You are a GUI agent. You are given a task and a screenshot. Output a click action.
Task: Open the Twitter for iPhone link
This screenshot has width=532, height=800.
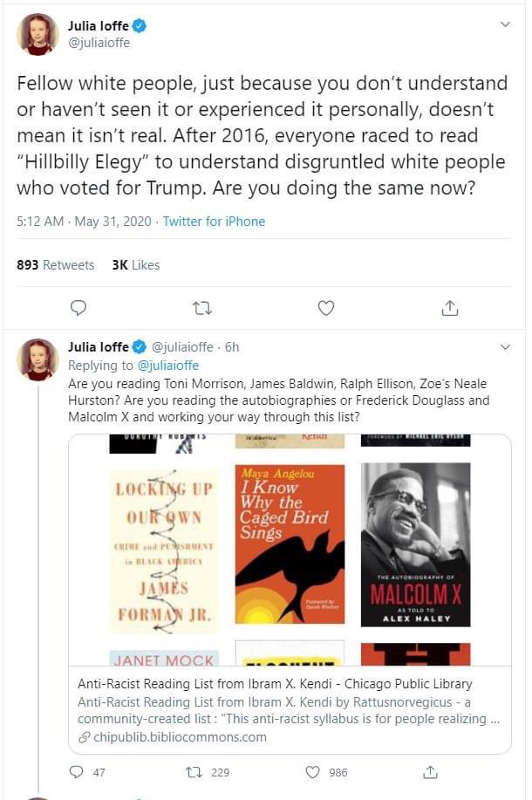tap(214, 222)
